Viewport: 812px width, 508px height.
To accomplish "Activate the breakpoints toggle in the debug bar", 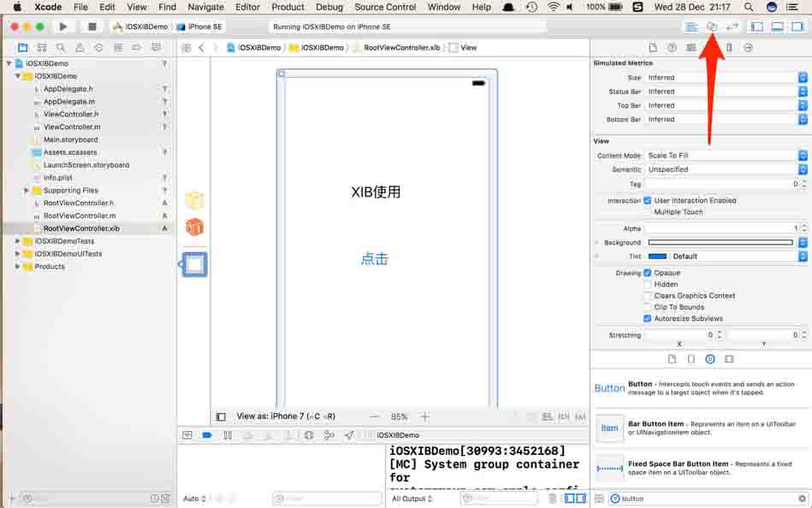I will click(x=204, y=434).
